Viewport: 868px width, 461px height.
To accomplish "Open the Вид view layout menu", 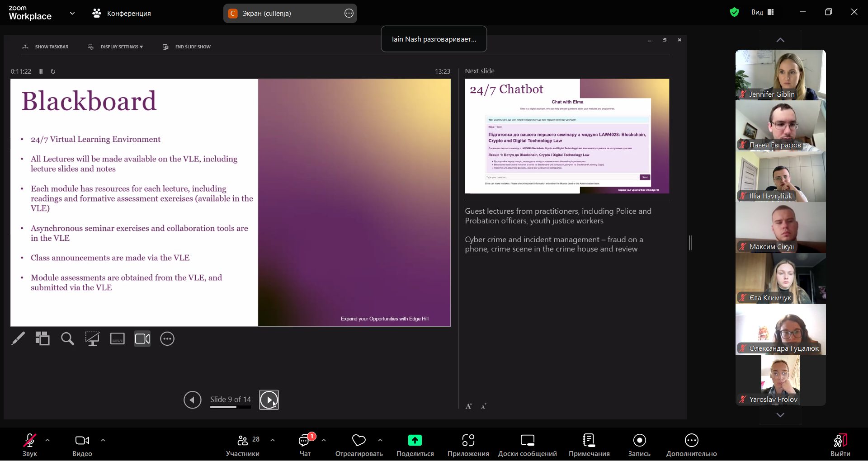I will coord(763,12).
